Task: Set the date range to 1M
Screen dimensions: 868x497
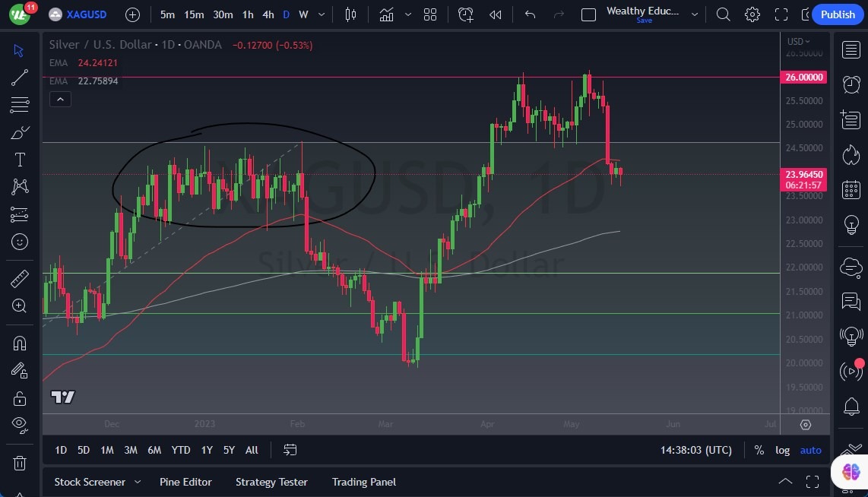Action: (107, 450)
